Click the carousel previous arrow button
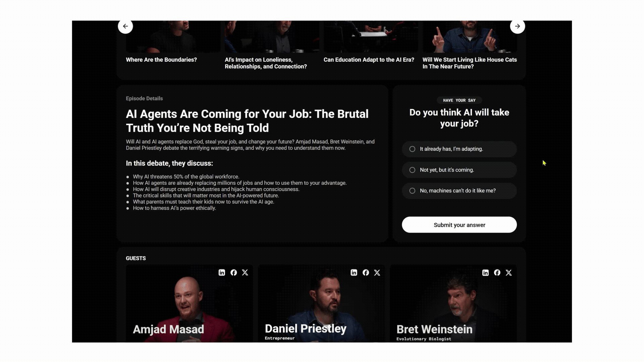This screenshot has width=644, height=362. click(125, 26)
